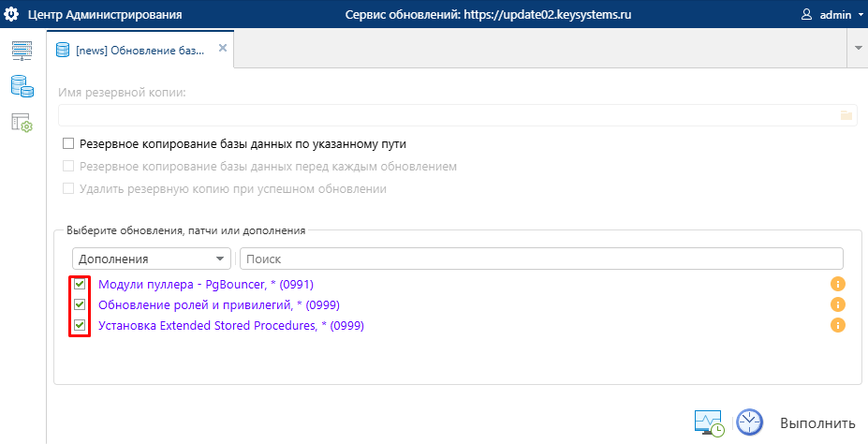Toggle checkbox Резервное копирование перед каждым обновлением
868x444 pixels.
coord(68,166)
